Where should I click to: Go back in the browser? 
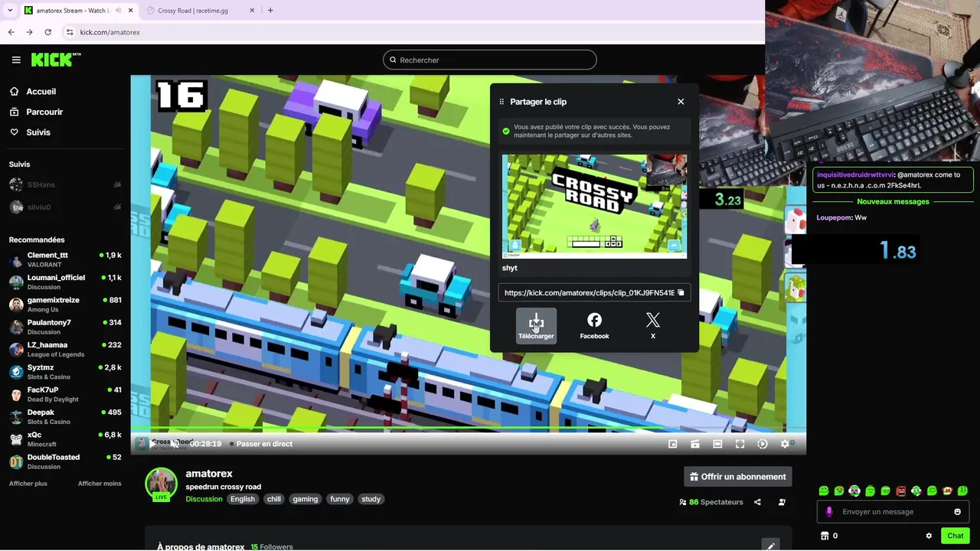pyautogui.click(x=11, y=32)
